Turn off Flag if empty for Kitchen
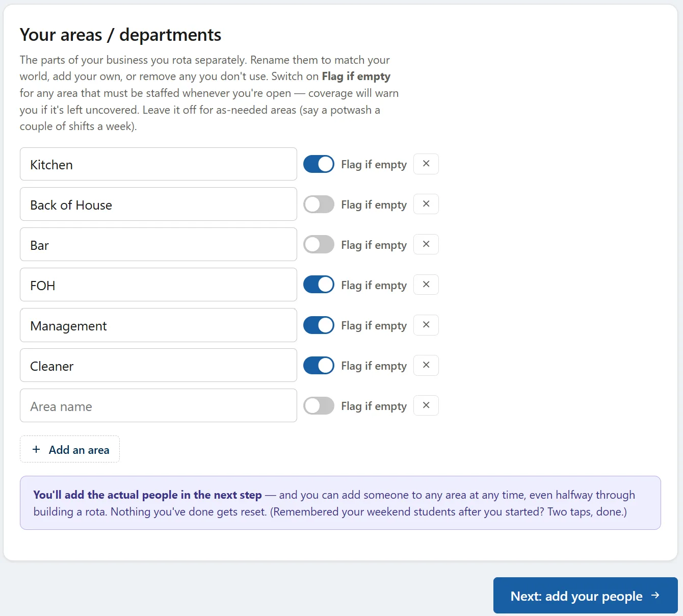 319,164
